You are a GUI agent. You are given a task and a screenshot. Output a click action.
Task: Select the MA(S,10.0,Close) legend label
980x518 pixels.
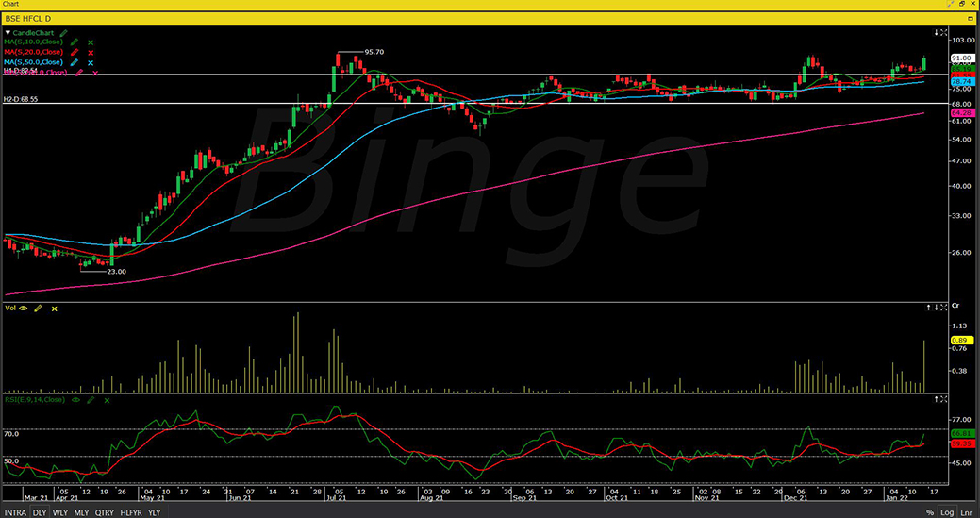click(x=34, y=42)
